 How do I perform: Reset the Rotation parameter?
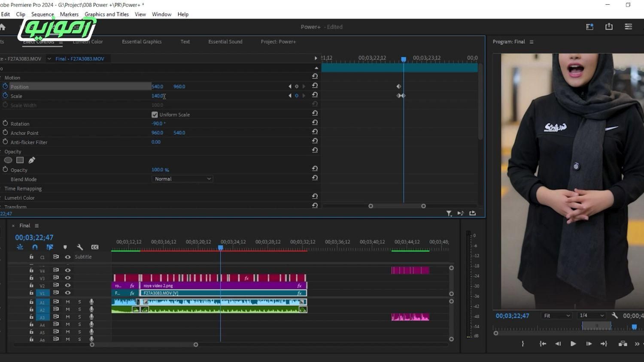point(315,123)
